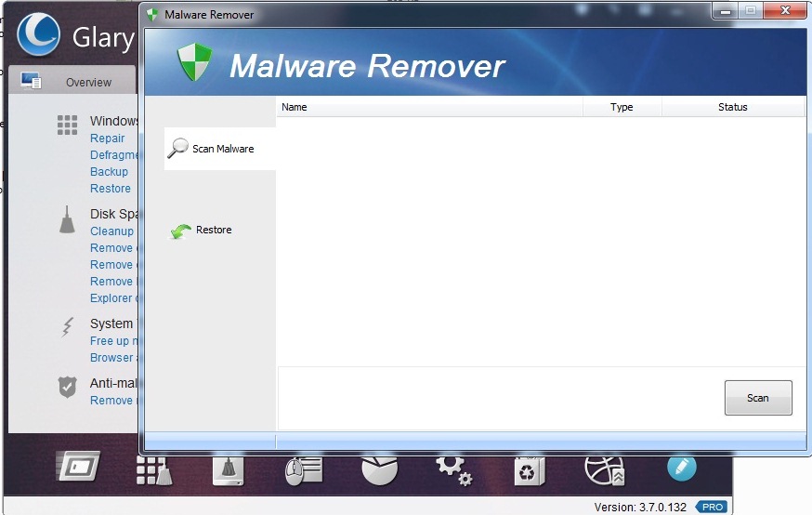
Task: Click the mouse and list toolbar icon
Action: 304,470
